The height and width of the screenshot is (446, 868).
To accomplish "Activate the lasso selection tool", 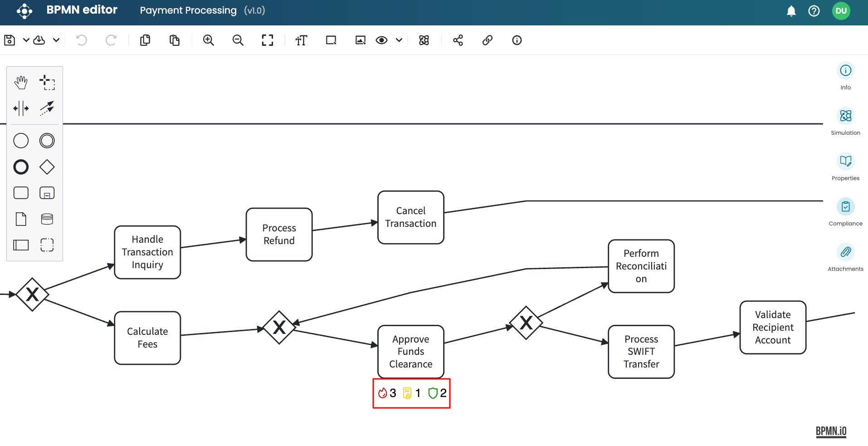I will coord(47,83).
